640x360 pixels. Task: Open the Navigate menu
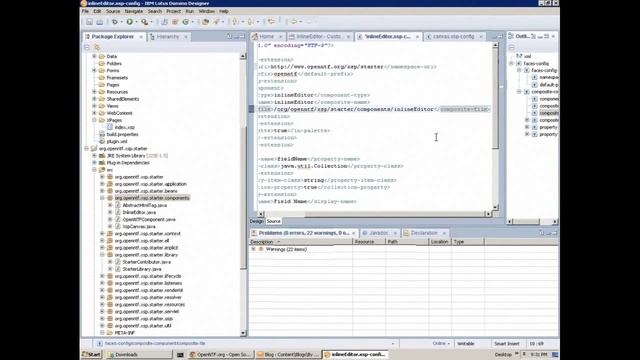coord(134,11)
